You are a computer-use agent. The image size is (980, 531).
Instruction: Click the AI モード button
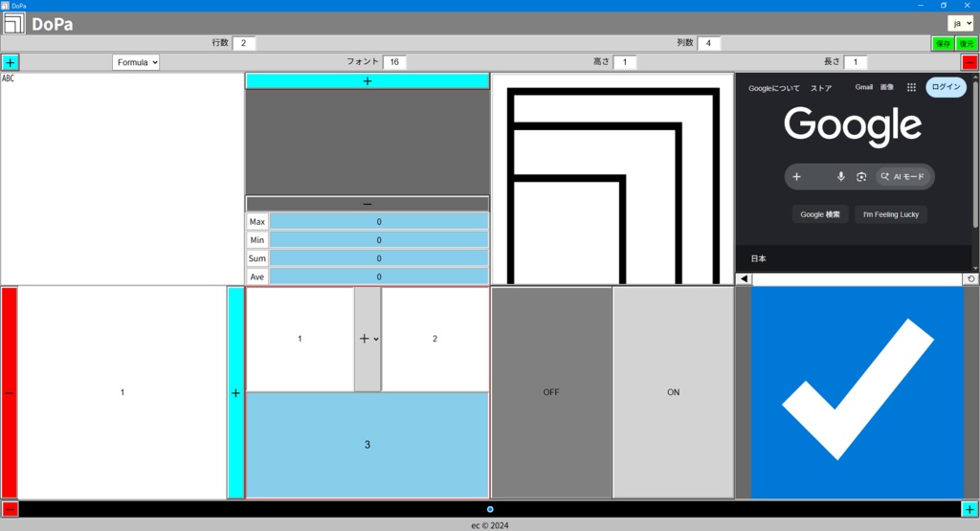click(902, 177)
